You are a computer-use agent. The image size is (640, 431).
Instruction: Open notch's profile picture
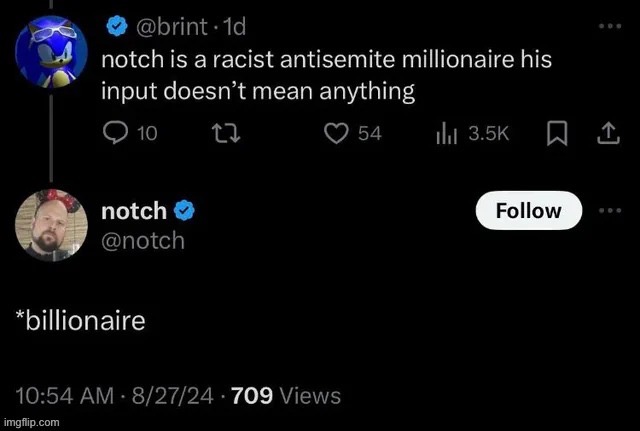click(46, 224)
